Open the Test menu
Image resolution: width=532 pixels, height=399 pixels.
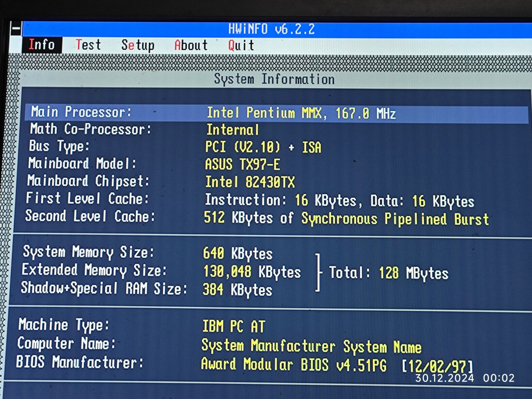click(88, 45)
